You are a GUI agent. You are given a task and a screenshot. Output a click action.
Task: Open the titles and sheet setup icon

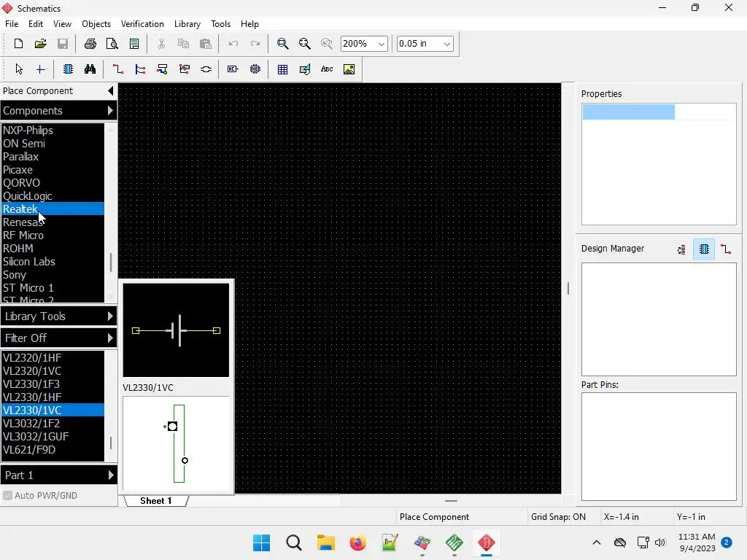[134, 44]
